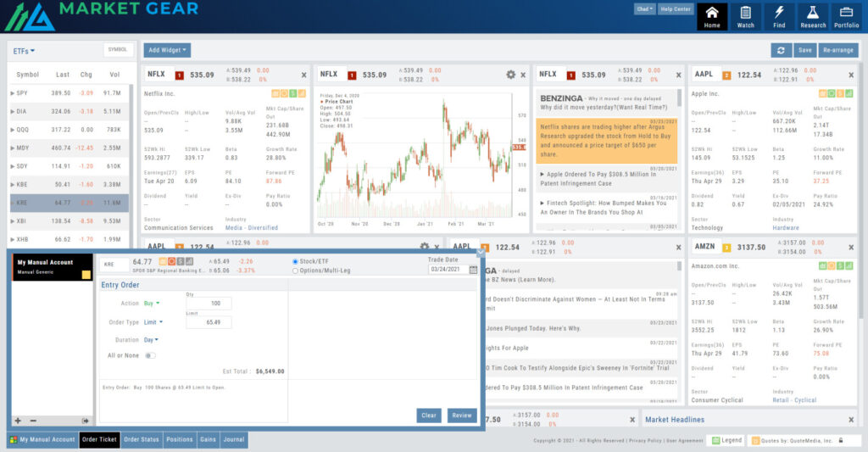Close the NFLX snapshot widget
This screenshot has width=868, height=452.
point(304,75)
